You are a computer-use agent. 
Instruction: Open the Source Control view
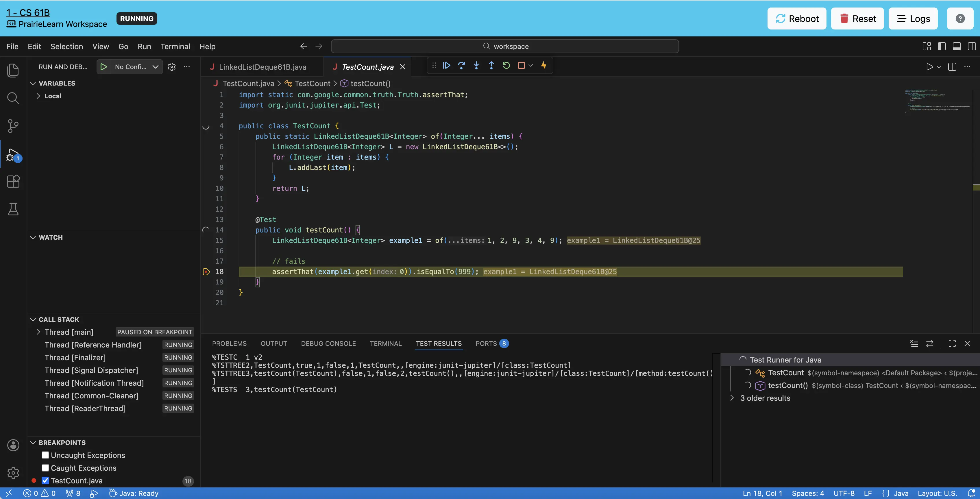[x=13, y=126]
